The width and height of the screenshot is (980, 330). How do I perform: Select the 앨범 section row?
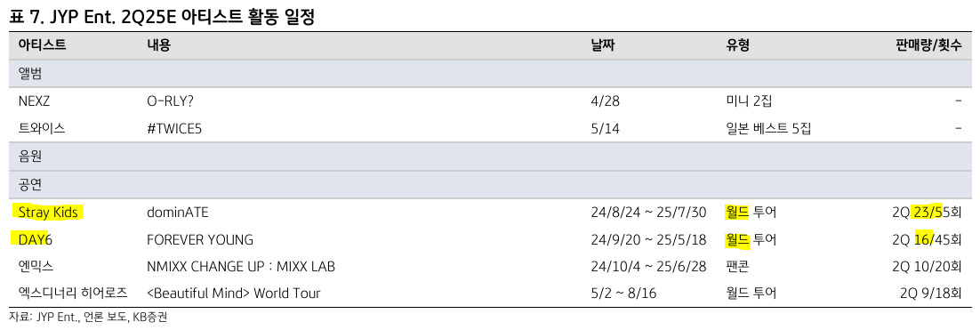click(490, 74)
